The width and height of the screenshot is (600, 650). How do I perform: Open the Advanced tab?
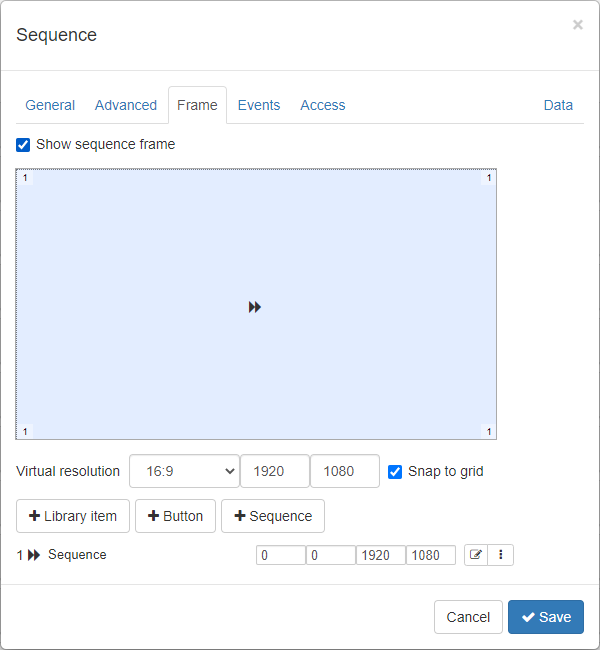coord(126,105)
